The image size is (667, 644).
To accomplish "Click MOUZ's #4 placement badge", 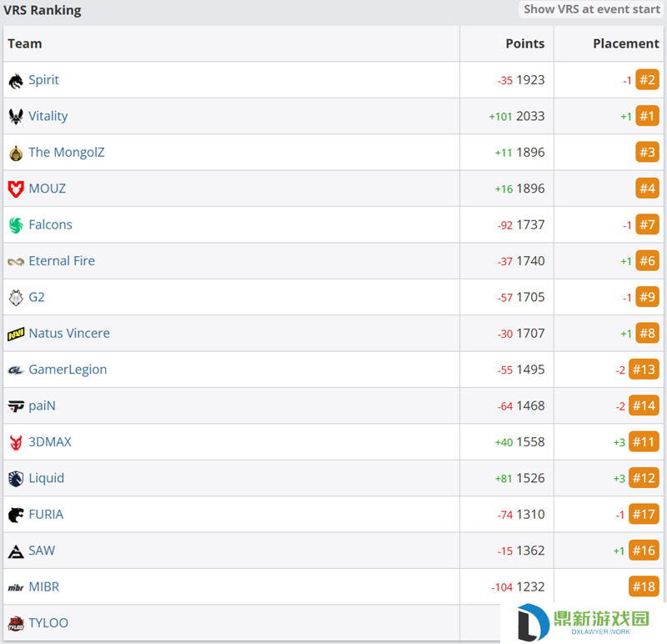I will 647,189.
